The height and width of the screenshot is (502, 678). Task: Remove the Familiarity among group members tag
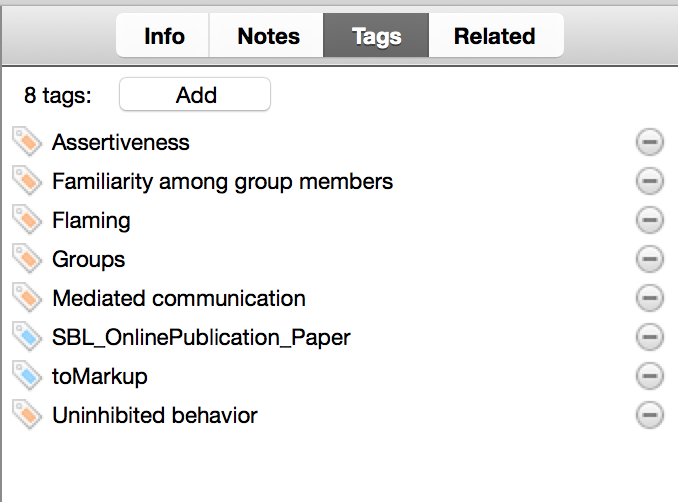pyautogui.click(x=649, y=182)
